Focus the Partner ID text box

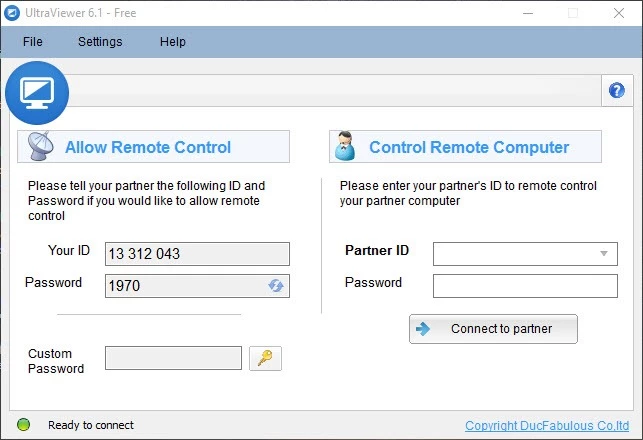tap(514, 254)
